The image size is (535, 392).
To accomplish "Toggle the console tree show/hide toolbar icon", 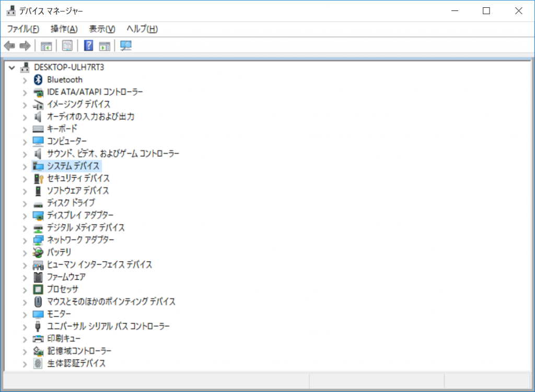I will [46, 45].
